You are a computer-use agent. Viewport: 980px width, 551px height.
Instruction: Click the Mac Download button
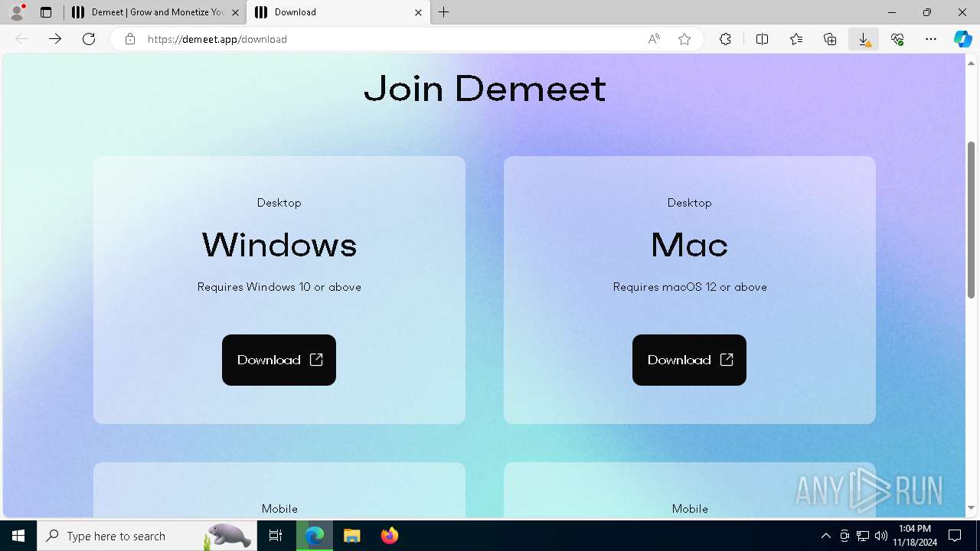689,360
